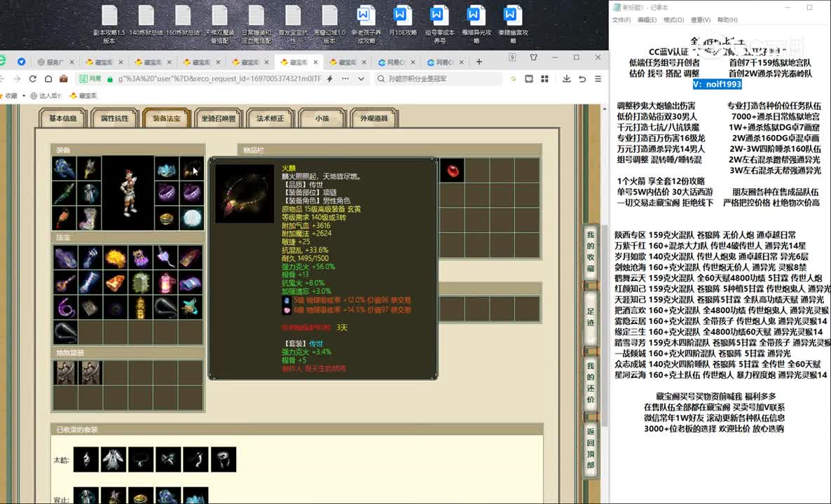Open Notepad's 查看(V) menu
Image resolution: width=831 pixels, height=504 pixels.
click(x=700, y=20)
